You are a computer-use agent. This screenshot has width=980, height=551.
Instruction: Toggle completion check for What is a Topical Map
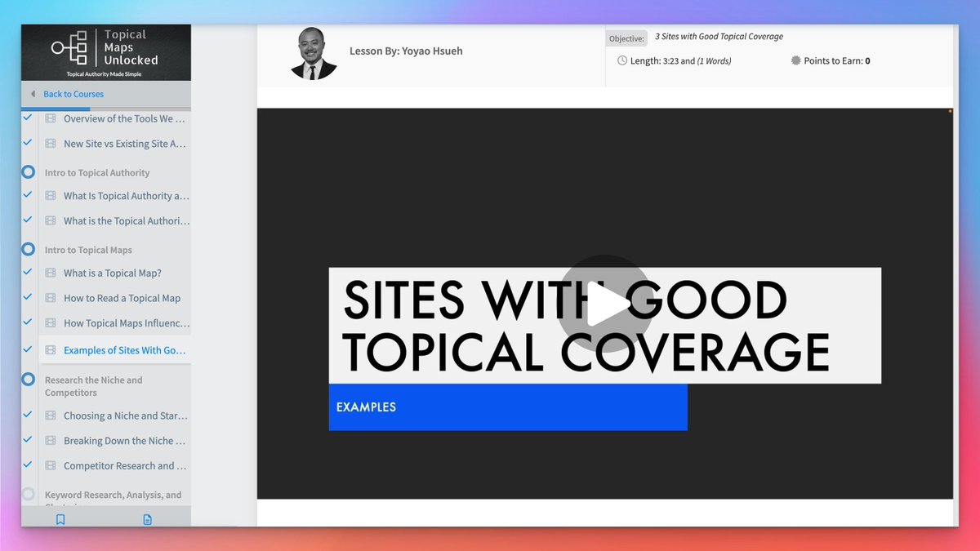(28, 273)
